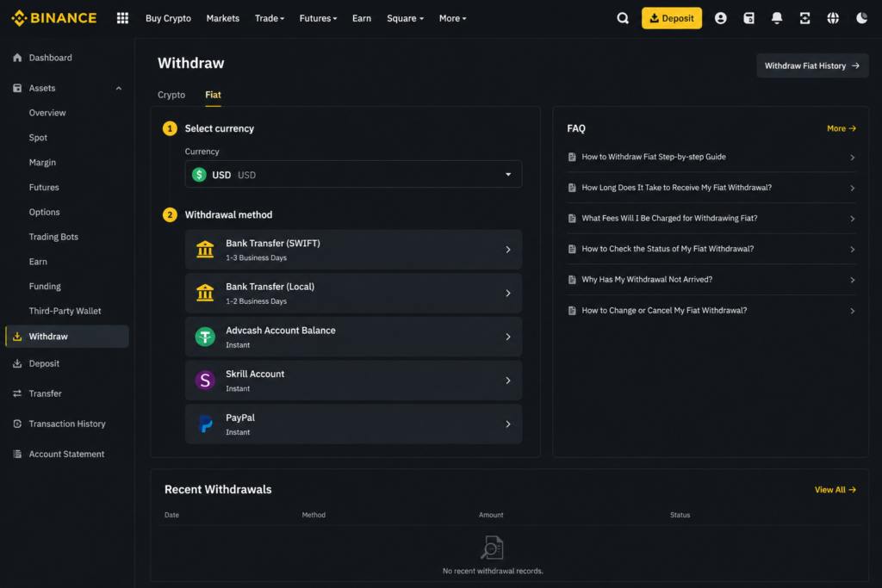This screenshot has height=588, width=882.
Task: Open Funding in sidebar
Action: (45, 286)
